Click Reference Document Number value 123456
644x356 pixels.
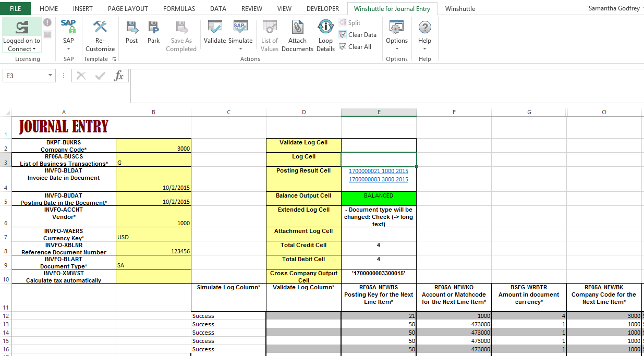(x=154, y=248)
